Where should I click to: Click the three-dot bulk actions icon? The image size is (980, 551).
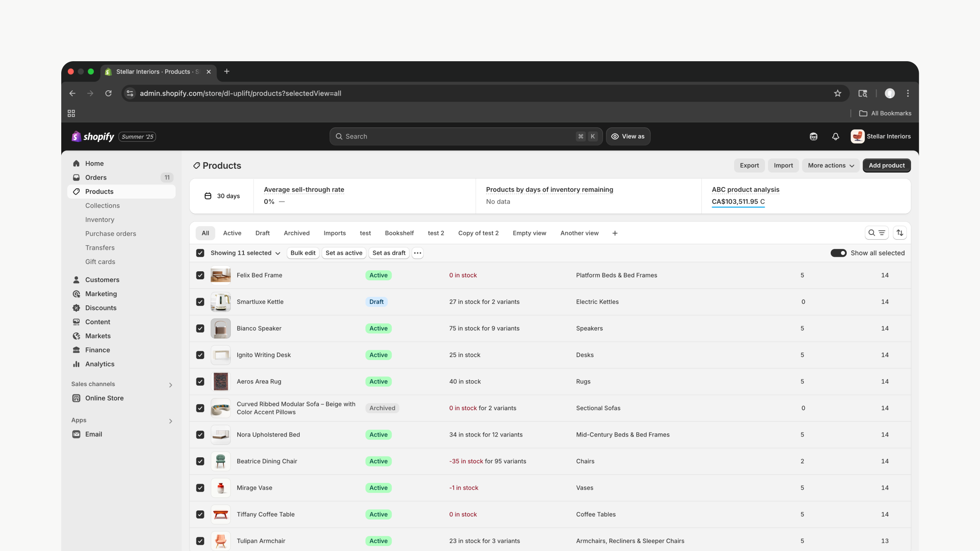click(417, 253)
